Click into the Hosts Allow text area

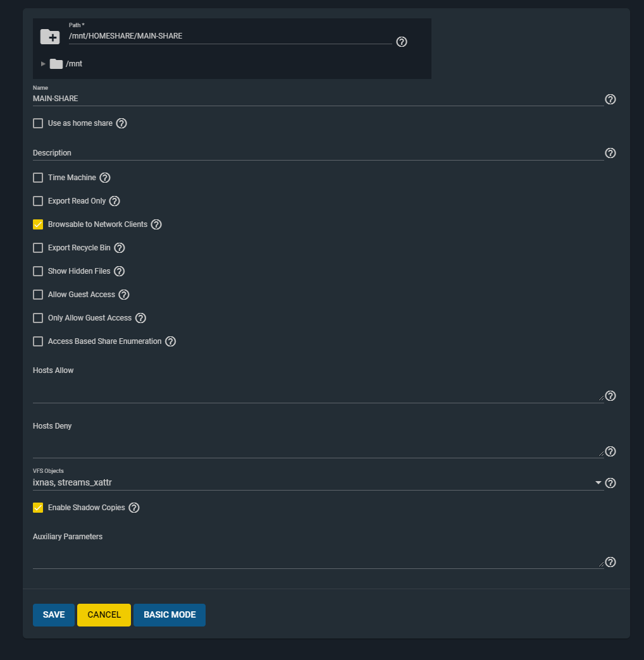pyautogui.click(x=318, y=391)
